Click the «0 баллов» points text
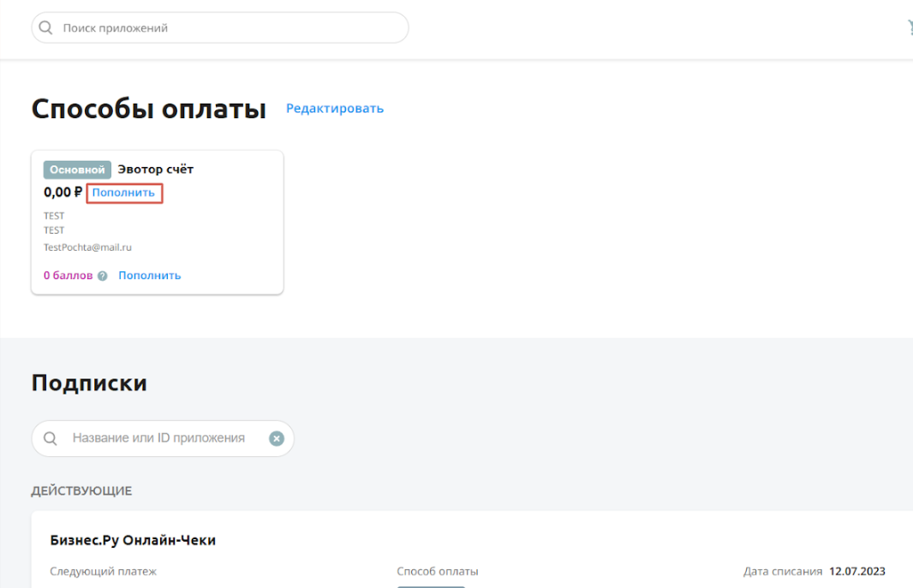 click(69, 275)
